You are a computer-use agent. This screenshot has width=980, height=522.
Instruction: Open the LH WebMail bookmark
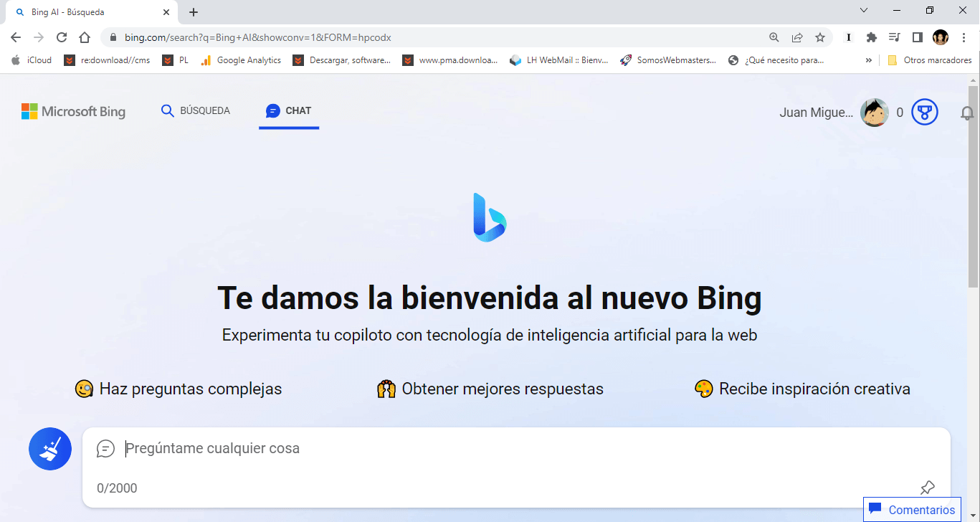[x=559, y=60]
